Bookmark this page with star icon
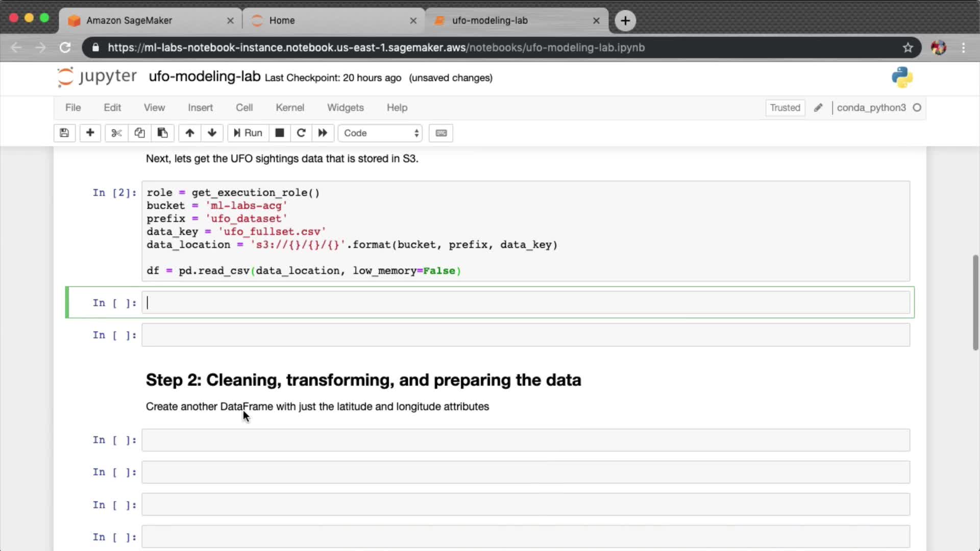 [x=908, y=47]
